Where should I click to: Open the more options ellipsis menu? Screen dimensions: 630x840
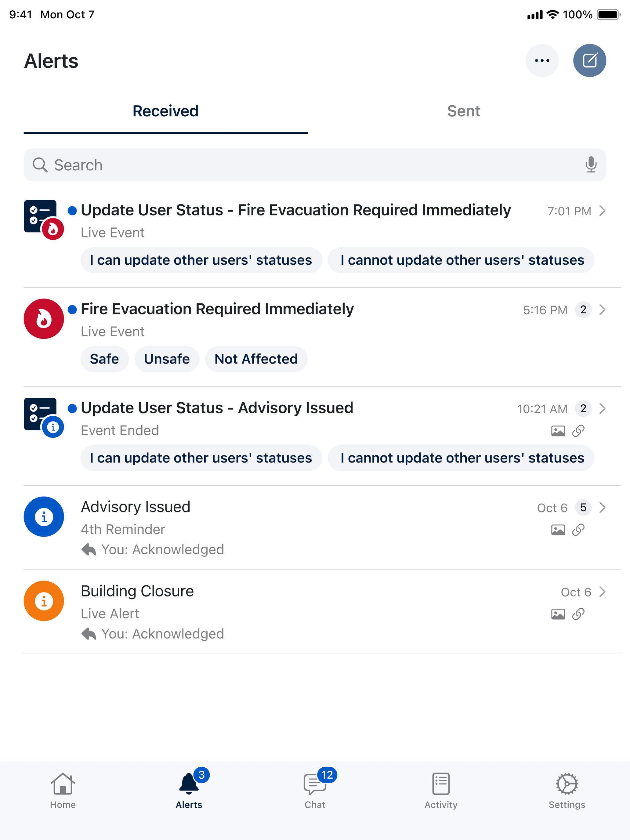[542, 60]
